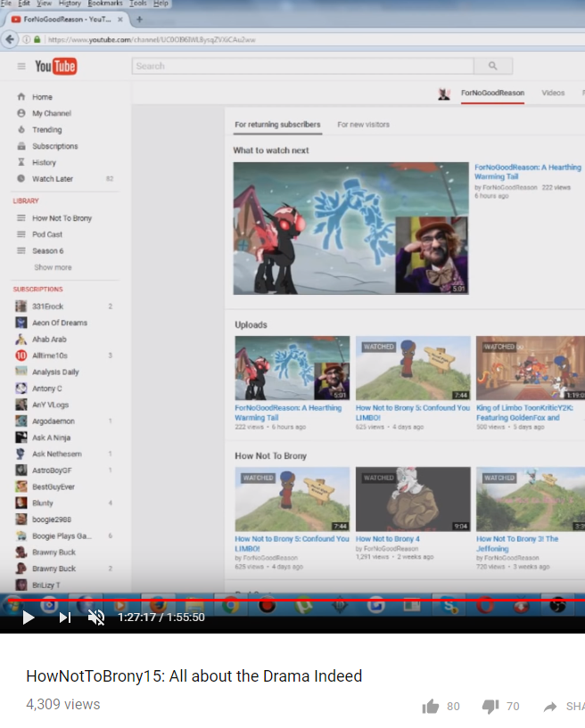
Task: Skip to the next video
Action: click(x=65, y=618)
